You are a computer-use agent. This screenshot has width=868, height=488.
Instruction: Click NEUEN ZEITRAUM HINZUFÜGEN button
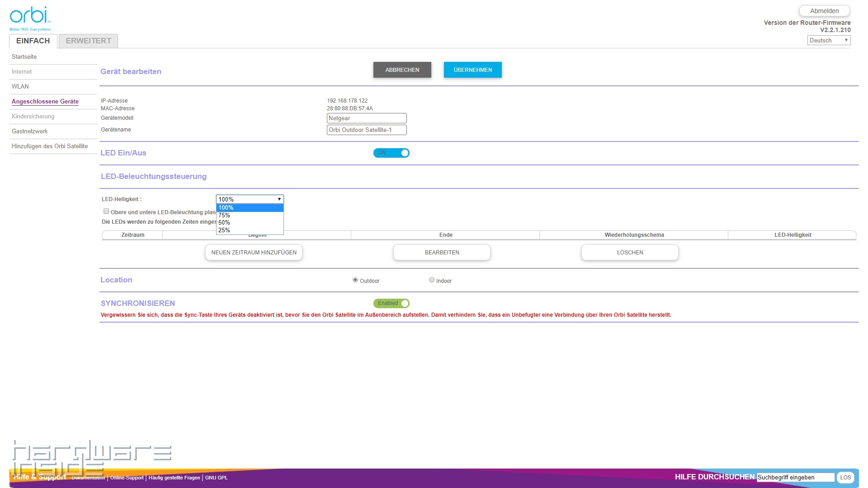point(254,253)
